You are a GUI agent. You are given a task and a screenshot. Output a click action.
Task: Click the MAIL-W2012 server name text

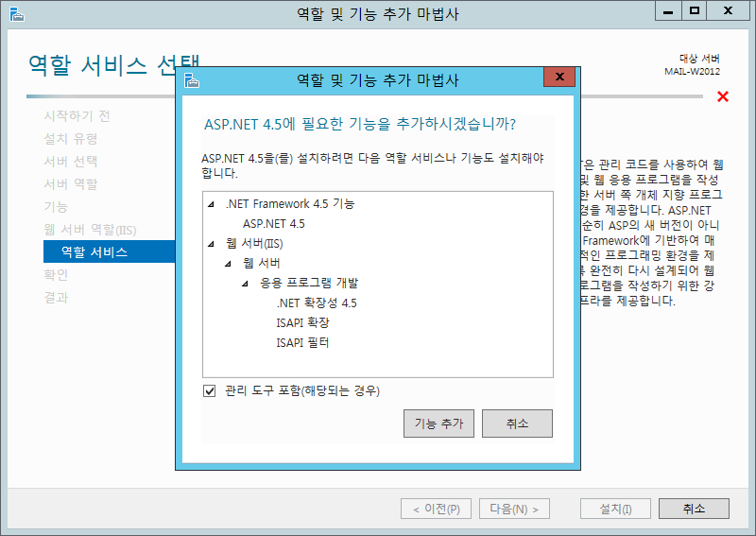(693, 72)
